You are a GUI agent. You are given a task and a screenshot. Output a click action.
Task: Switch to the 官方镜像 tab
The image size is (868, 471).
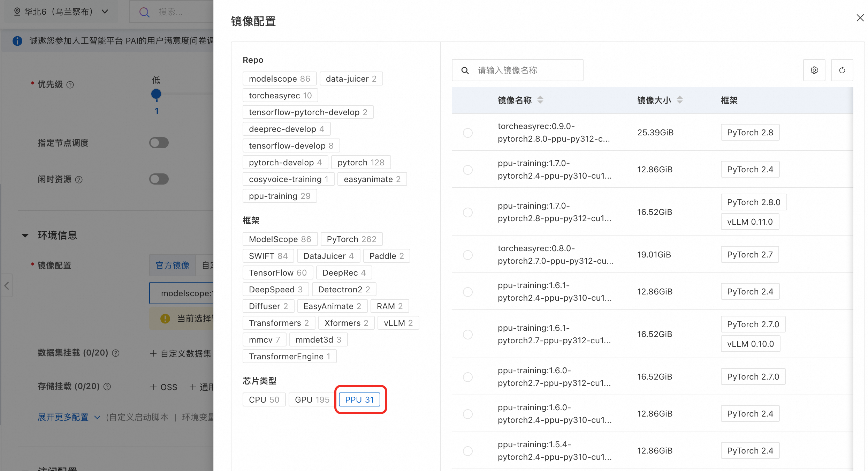[173, 266]
